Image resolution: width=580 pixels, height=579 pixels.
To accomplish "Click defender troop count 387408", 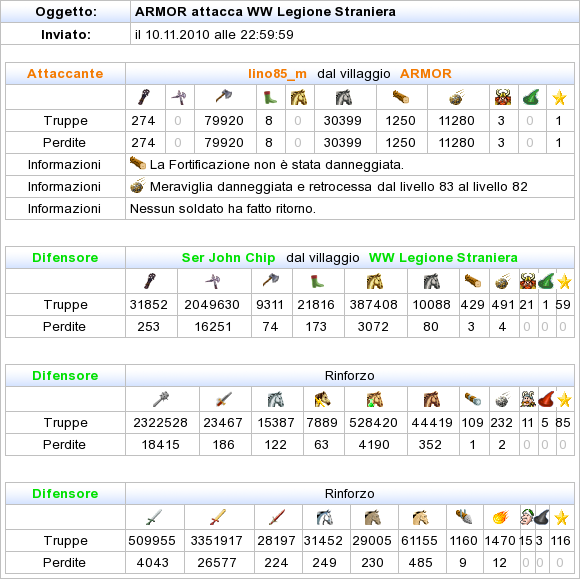I will point(374,304).
